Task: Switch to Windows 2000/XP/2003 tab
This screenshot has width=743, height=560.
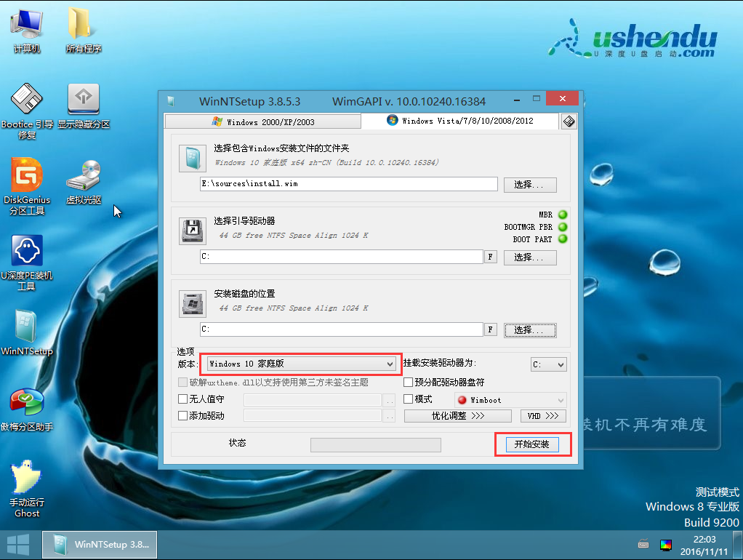Action: tap(263, 122)
